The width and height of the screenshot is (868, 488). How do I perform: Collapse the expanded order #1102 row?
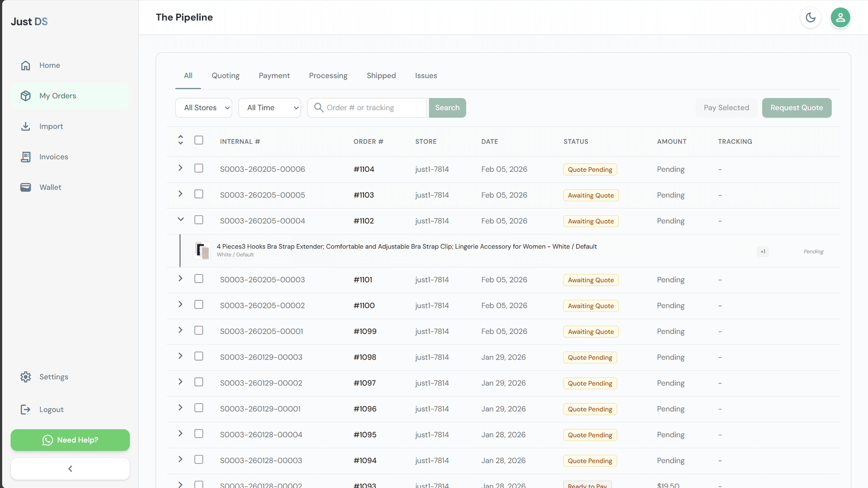coord(181,220)
